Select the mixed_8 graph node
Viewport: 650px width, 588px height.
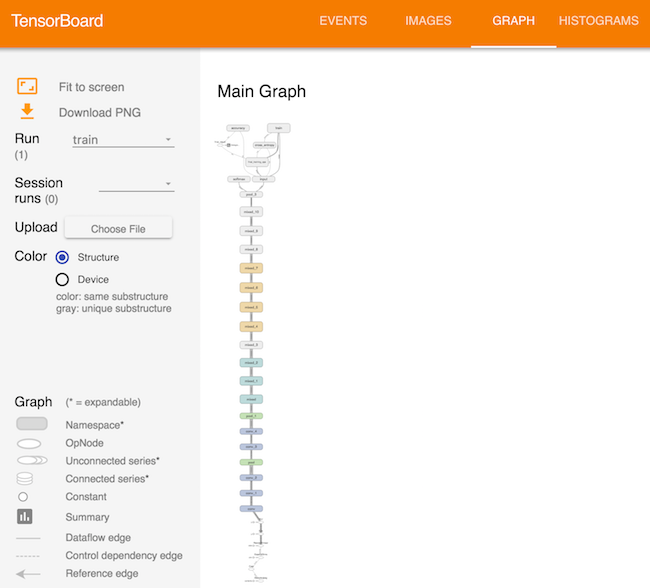coord(251,250)
